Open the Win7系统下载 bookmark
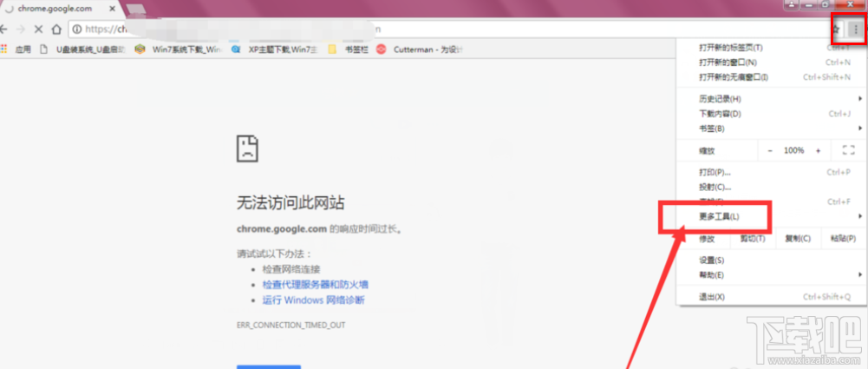 [179, 49]
